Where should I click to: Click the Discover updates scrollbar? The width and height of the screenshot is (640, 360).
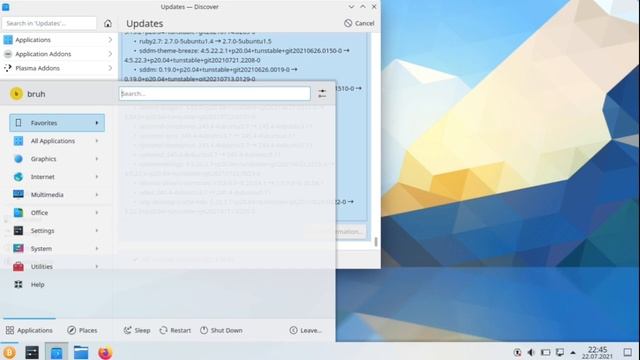tap(376, 241)
